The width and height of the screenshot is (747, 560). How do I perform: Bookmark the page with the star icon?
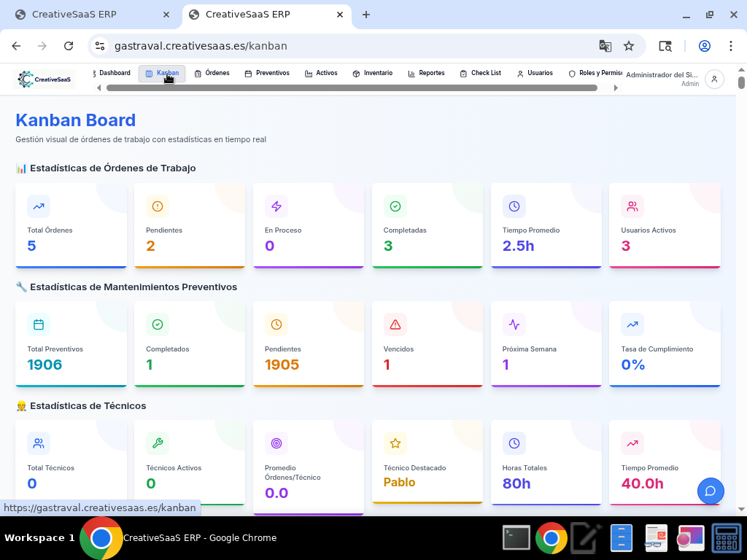[629, 46]
